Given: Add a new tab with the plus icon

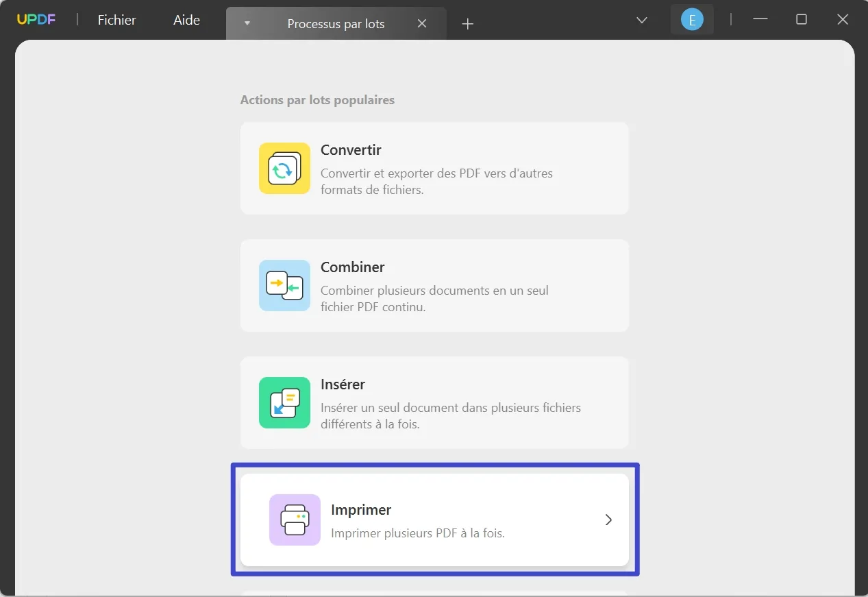Looking at the screenshot, I should pos(468,24).
